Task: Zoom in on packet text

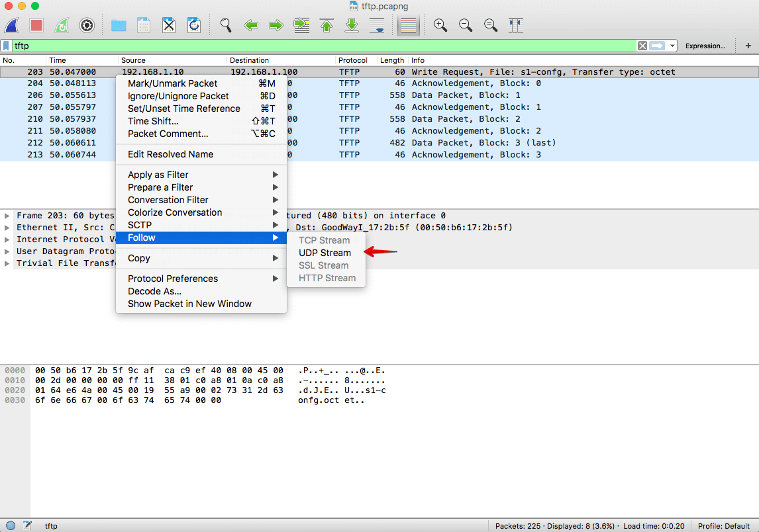Action: point(440,25)
